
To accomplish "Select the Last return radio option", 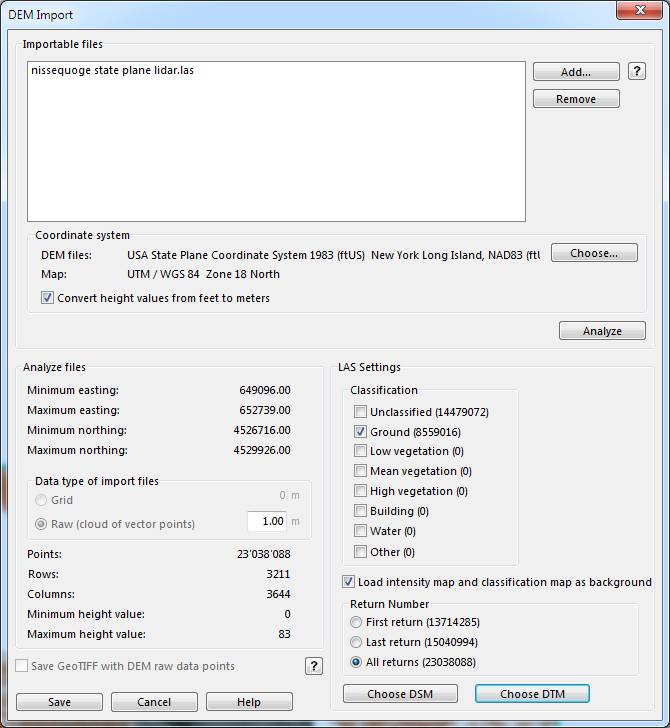I will click(356, 642).
